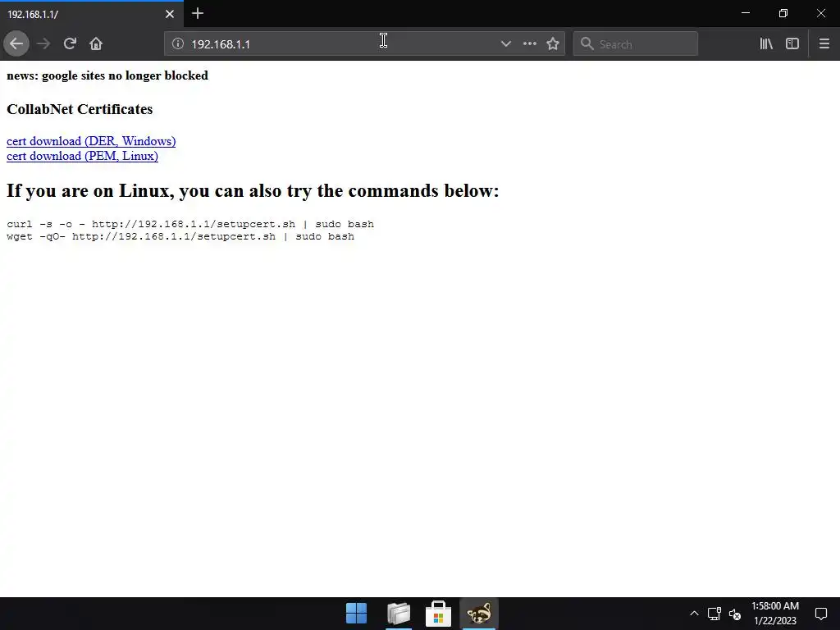Viewport: 840px width, 630px height.
Task: Open the notification center icon
Action: click(x=820, y=614)
